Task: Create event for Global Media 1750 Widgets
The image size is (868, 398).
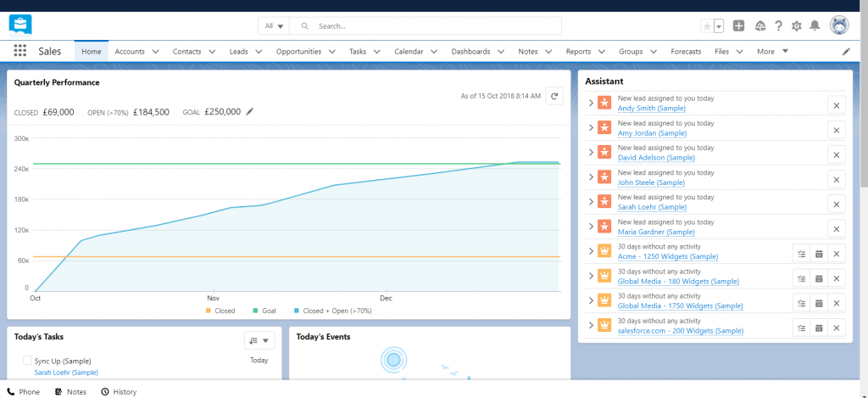Action: point(820,303)
